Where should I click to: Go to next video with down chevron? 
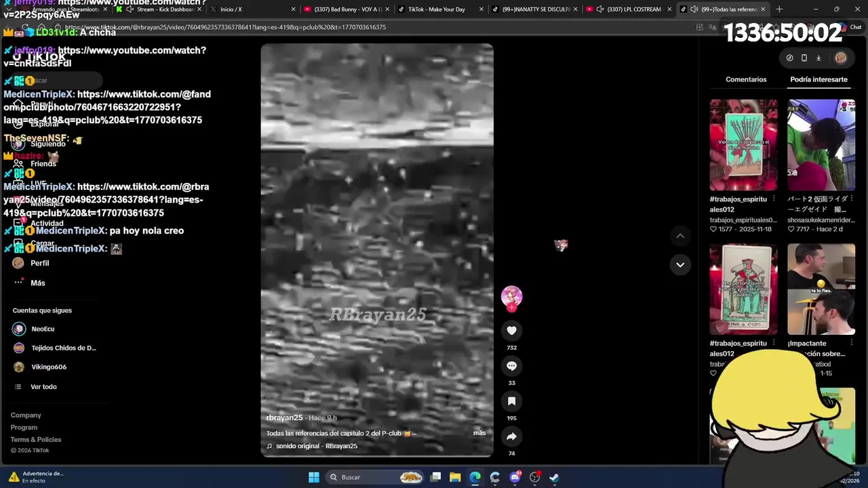[x=680, y=264]
